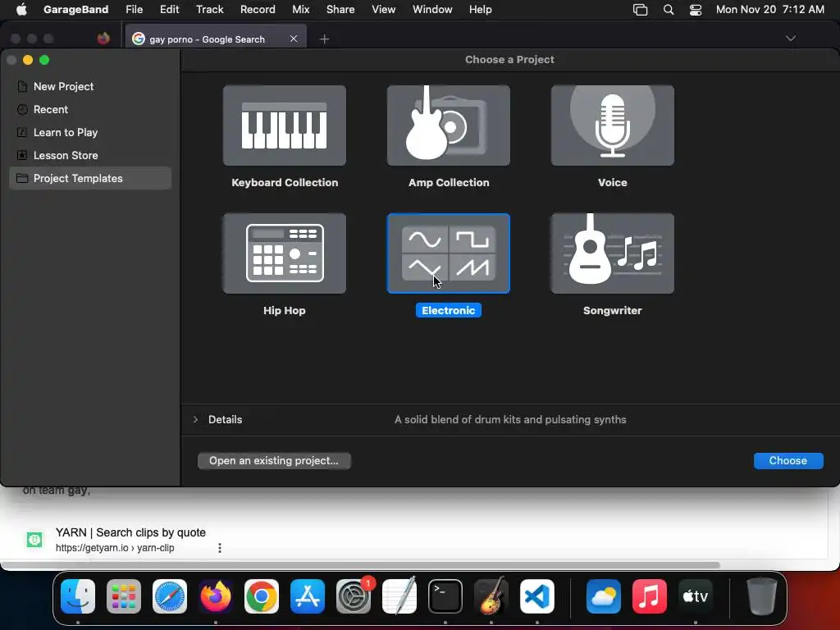Open a new tab in Firefox window
The image size is (840, 630).
coord(324,39)
